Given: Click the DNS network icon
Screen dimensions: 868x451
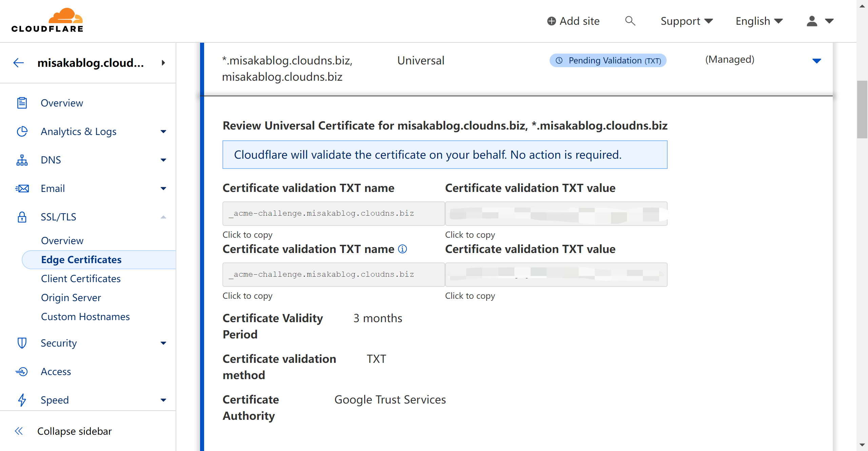Looking at the screenshot, I should pyautogui.click(x=22, y=160).
